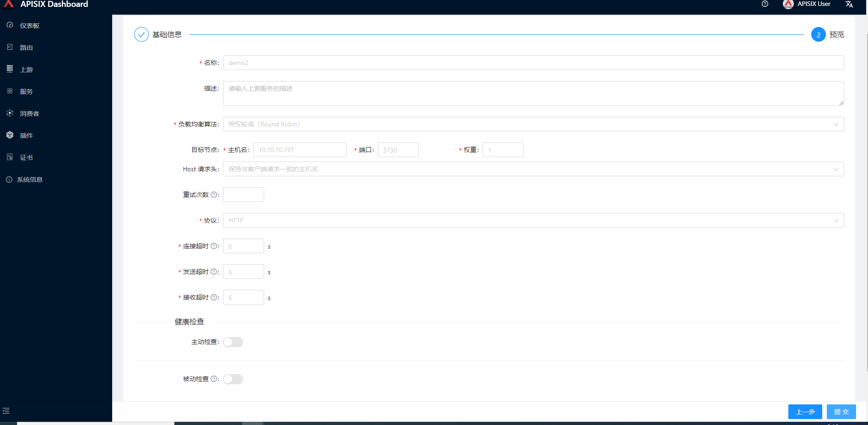Click the APISIX User account name
This screenshot has width=868, height=425.
[814, 4]
